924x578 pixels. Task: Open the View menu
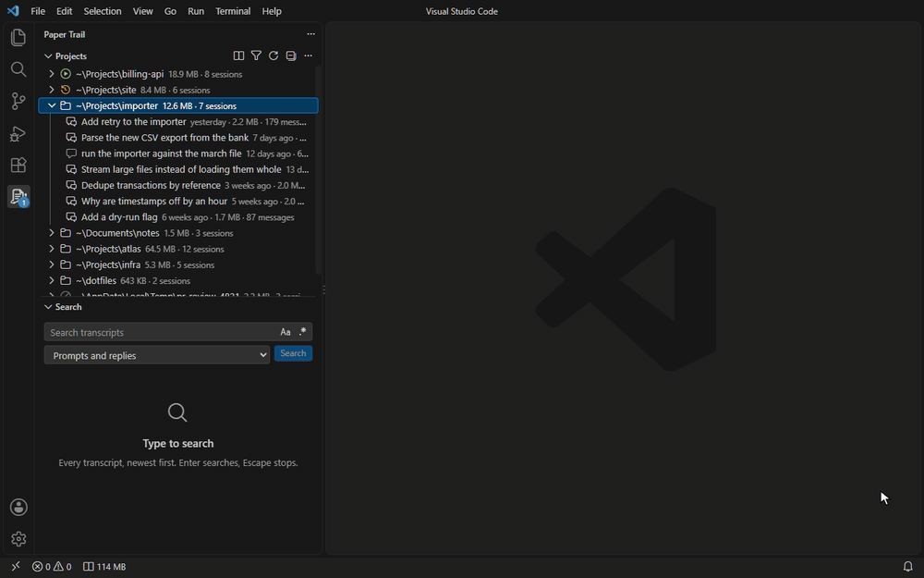point(142,11)
